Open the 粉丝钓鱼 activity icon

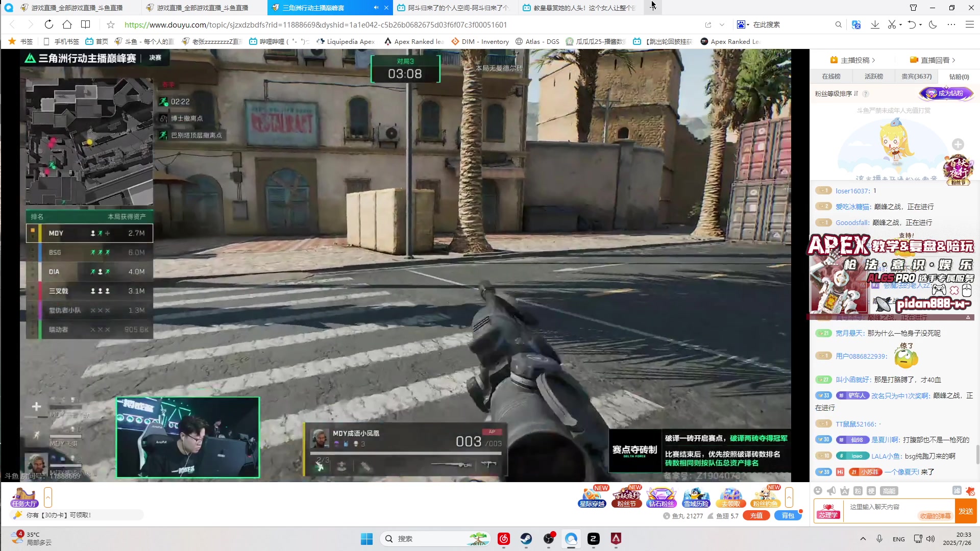[765, 497]
